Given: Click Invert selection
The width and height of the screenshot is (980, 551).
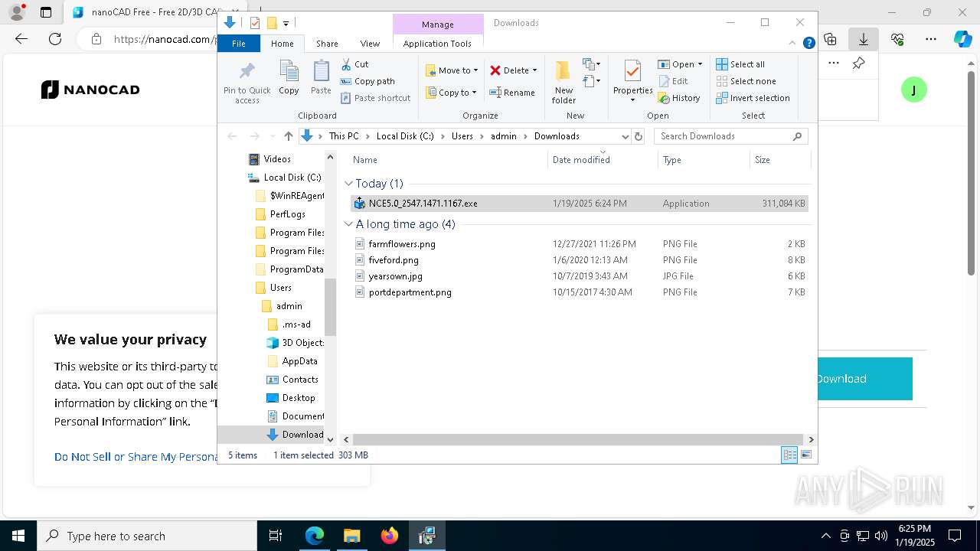Looking at the screenshot, I should (x=753, y=98).
